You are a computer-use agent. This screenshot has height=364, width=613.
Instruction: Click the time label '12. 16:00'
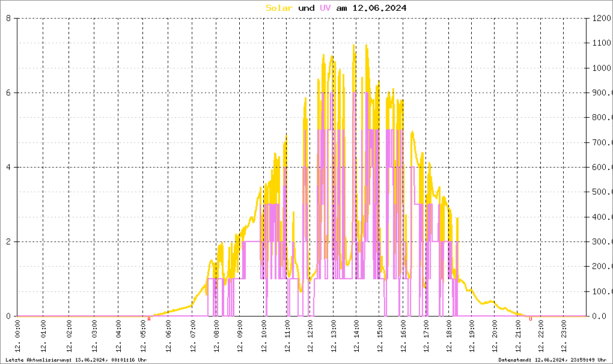click(x=403, y=336)
